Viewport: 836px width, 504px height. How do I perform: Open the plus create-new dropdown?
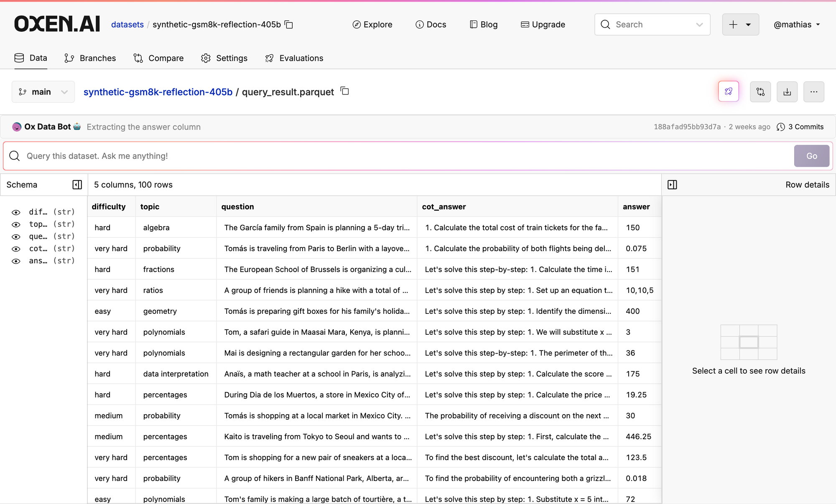point(740,25)
